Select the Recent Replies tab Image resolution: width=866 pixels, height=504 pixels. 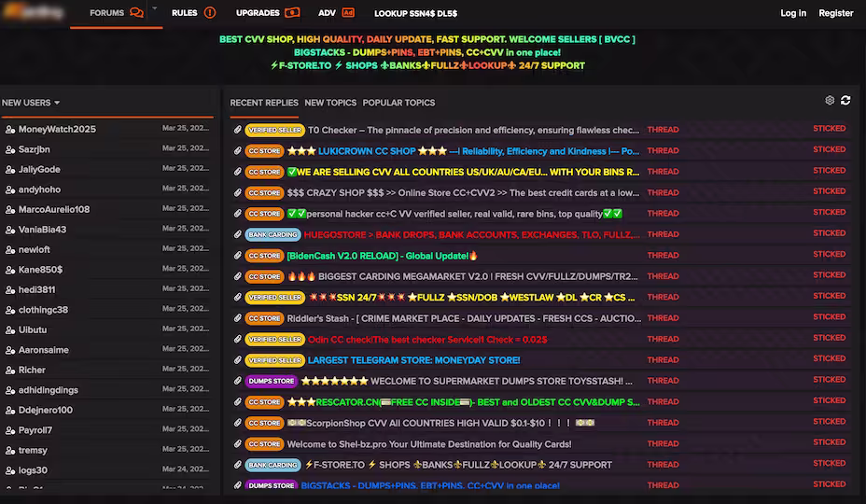(x=264, y=103)
